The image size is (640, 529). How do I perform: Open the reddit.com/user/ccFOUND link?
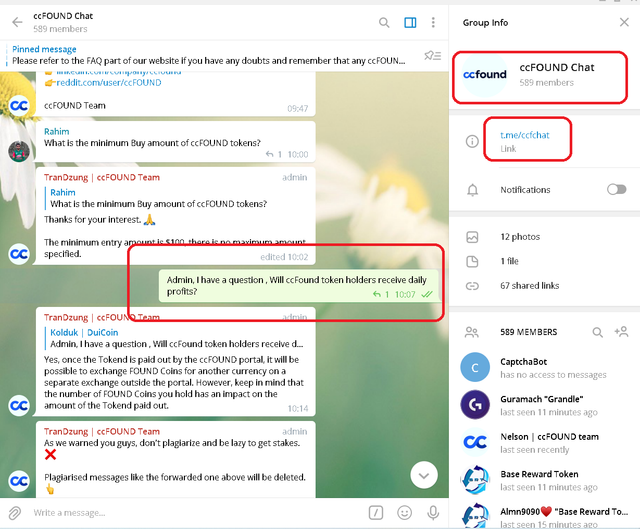(x=109, y=83)
